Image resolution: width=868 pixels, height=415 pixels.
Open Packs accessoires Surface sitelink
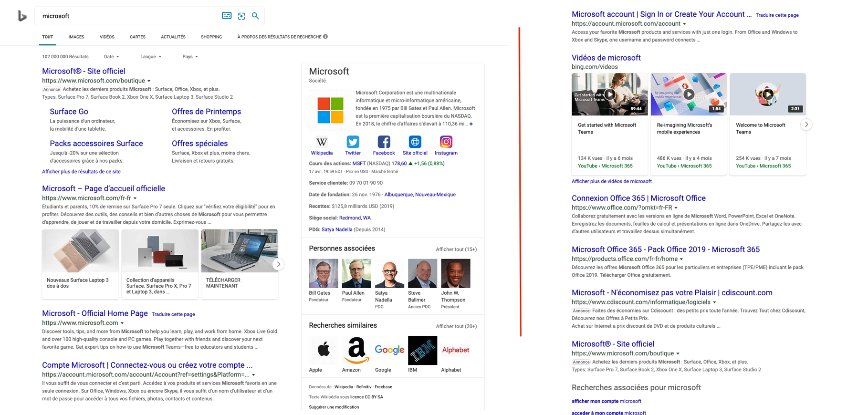(96, 144)
